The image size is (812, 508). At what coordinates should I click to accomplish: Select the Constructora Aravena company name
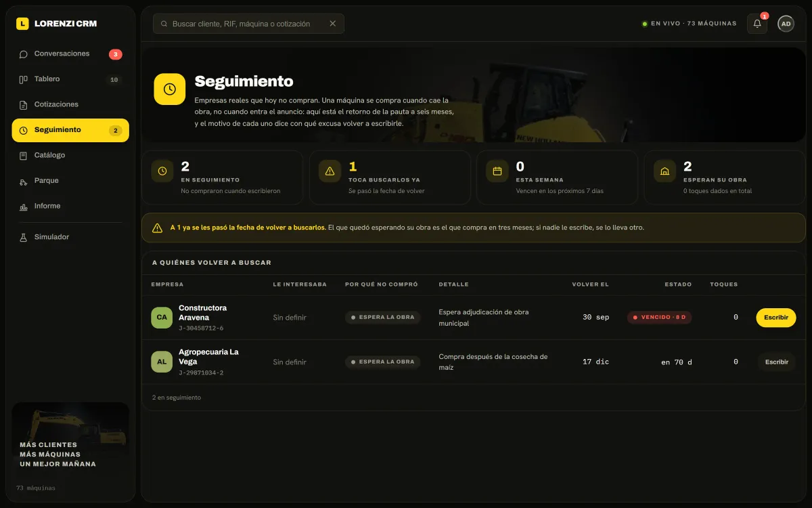coord(202,313)
